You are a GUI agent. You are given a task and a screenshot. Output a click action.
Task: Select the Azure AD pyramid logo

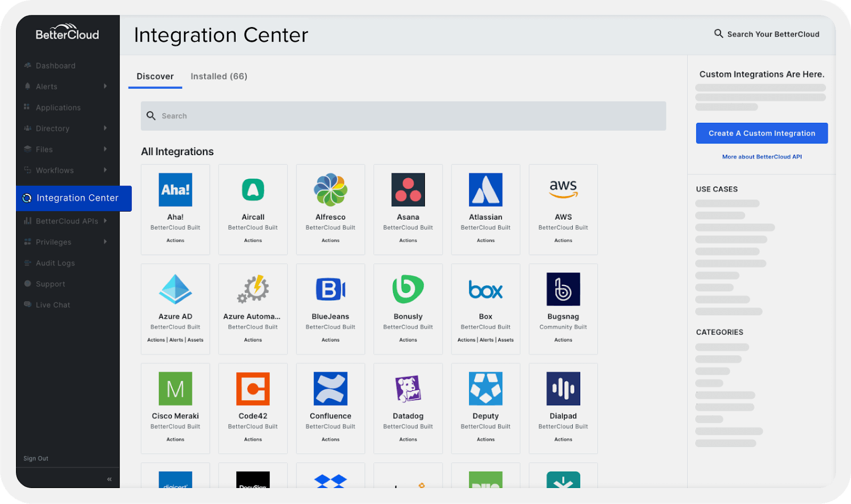[176, 289]
